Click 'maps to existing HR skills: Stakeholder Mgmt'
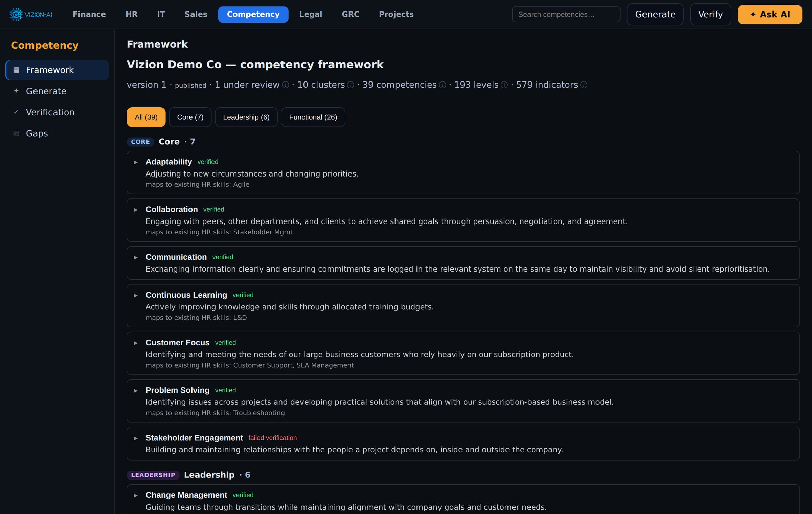The width and height of the screenshot is (812, 514). click(219, 232)
